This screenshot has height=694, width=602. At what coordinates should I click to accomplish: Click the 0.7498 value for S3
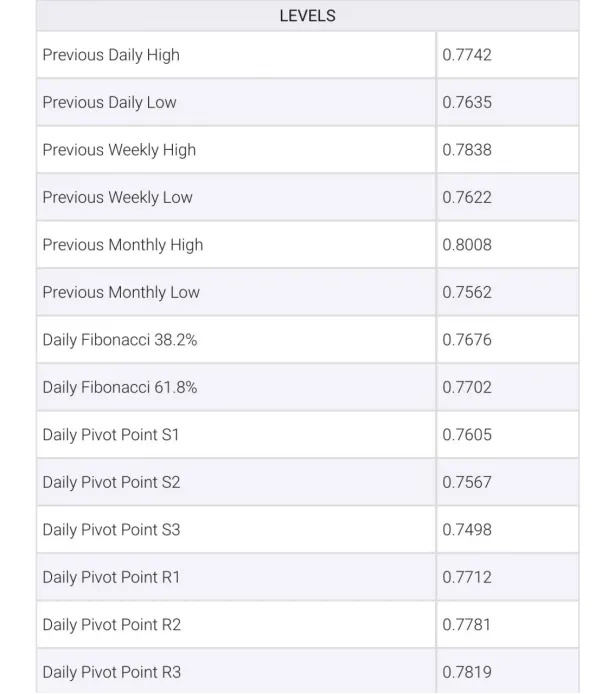pos(467,529)
